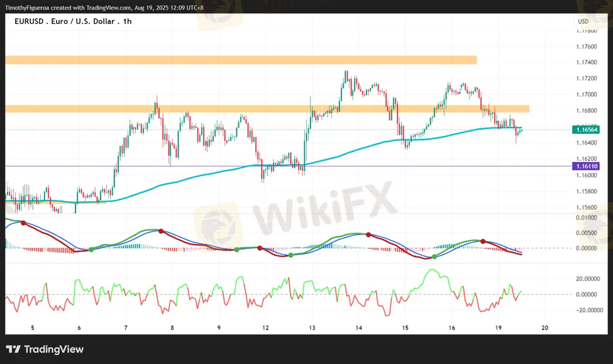The image size is (613, 364).
Task: Click the 1.17400 value on price axis
Action: click(586, 62)
